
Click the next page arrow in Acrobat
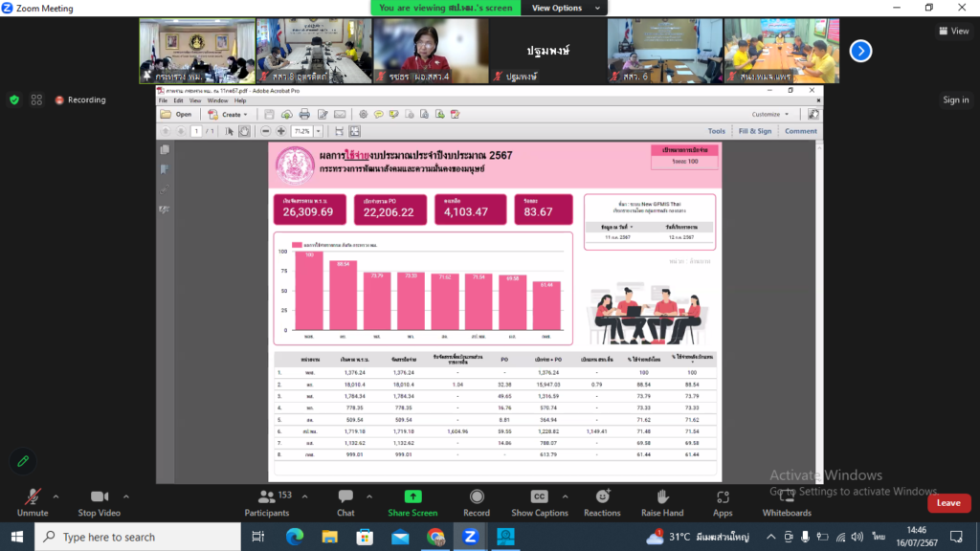(181, 131)
